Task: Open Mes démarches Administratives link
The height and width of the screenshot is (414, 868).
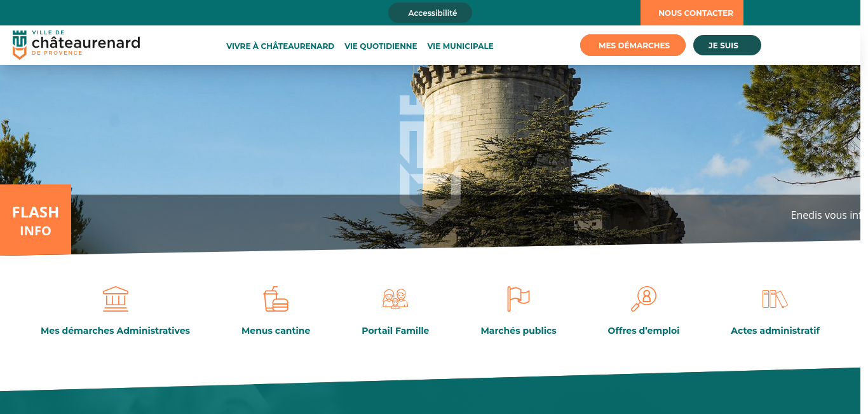Action: coord(115,331)
